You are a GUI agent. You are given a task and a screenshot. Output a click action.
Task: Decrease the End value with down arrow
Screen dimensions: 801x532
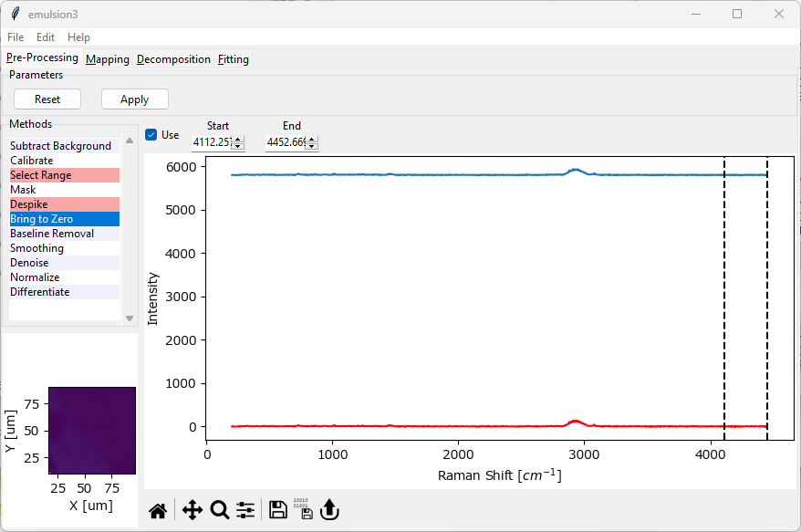pyautogui.click(x=312, y=146)
